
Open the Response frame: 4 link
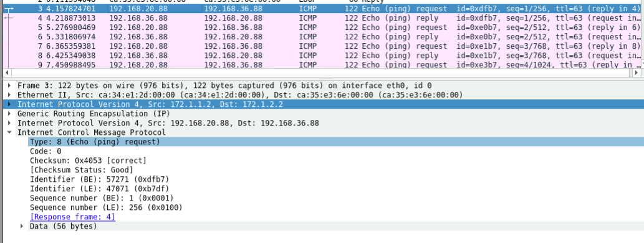coord(72,217)
